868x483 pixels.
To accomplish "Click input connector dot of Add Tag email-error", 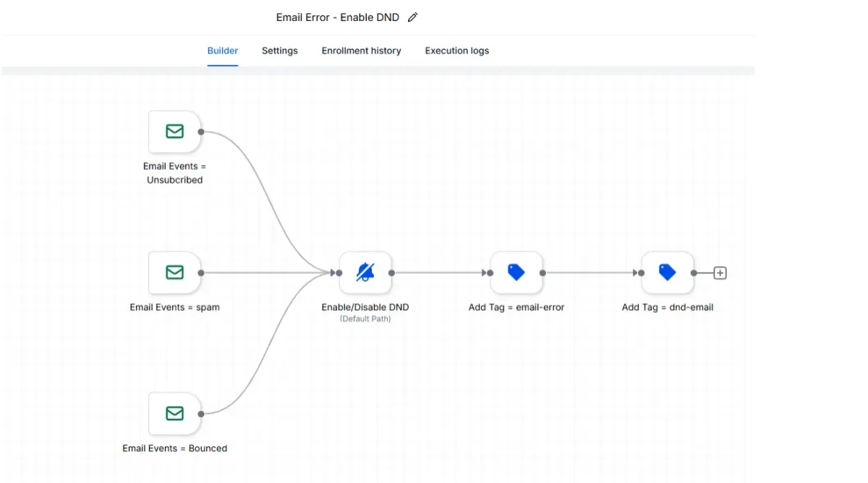I will coord(490,273).
